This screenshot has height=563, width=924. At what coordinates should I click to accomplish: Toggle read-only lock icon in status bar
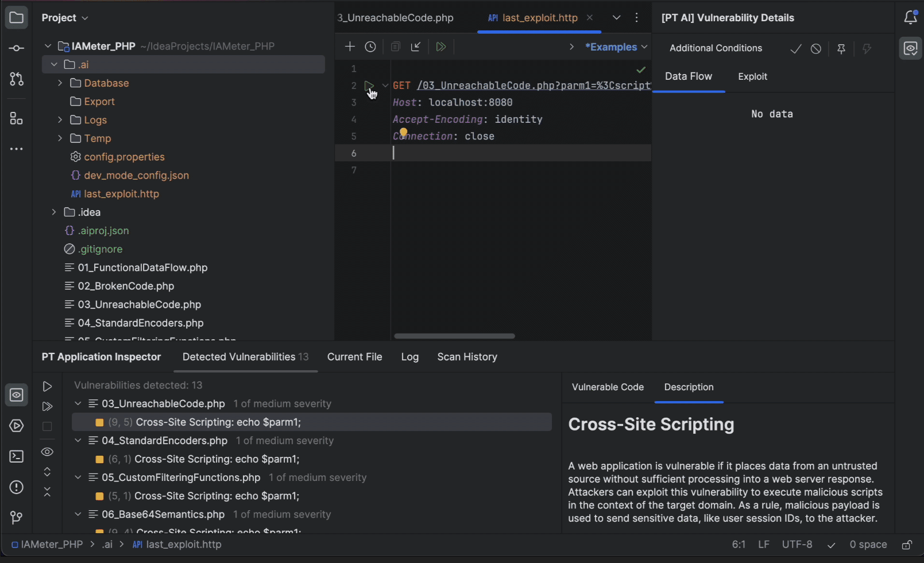907,545
